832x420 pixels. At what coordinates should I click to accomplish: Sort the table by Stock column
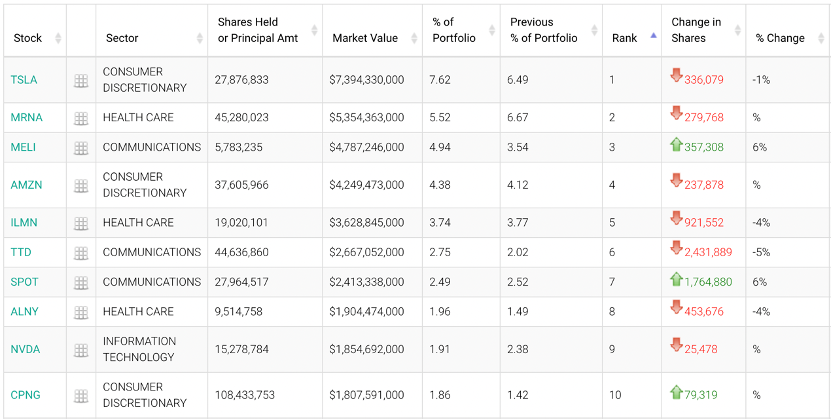coord(28,38)
